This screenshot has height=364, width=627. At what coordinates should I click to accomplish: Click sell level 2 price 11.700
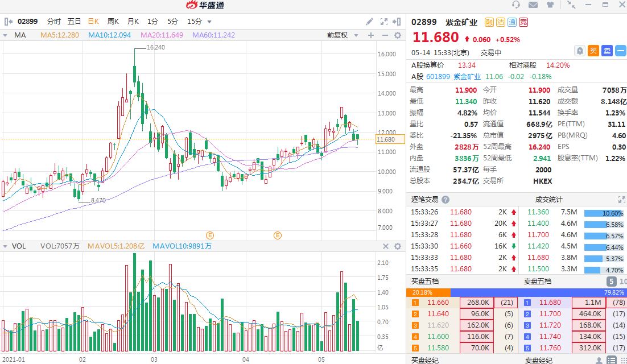550,313
